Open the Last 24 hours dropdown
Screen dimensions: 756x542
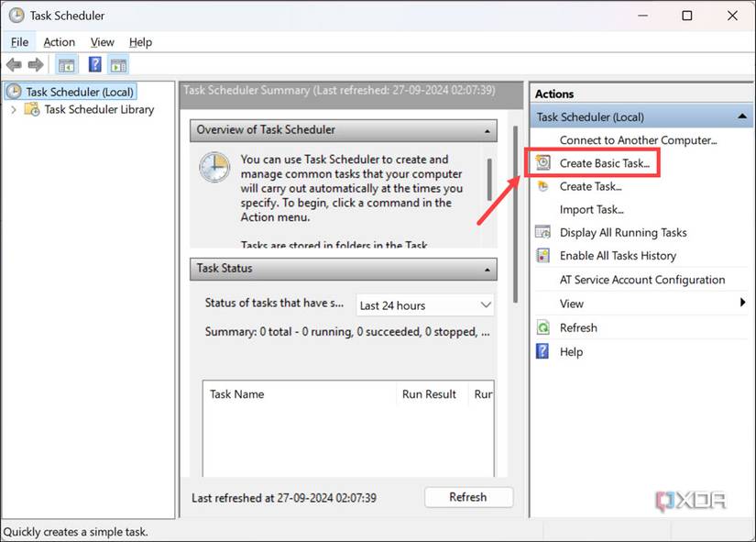425,305
